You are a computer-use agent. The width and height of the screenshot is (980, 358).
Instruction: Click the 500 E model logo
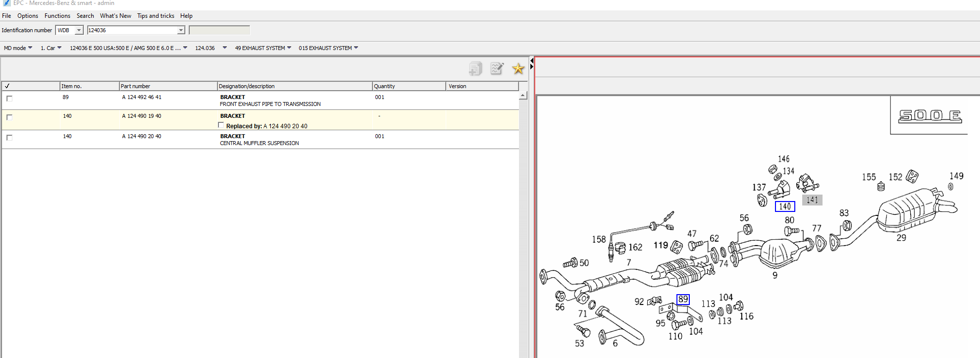930,116
